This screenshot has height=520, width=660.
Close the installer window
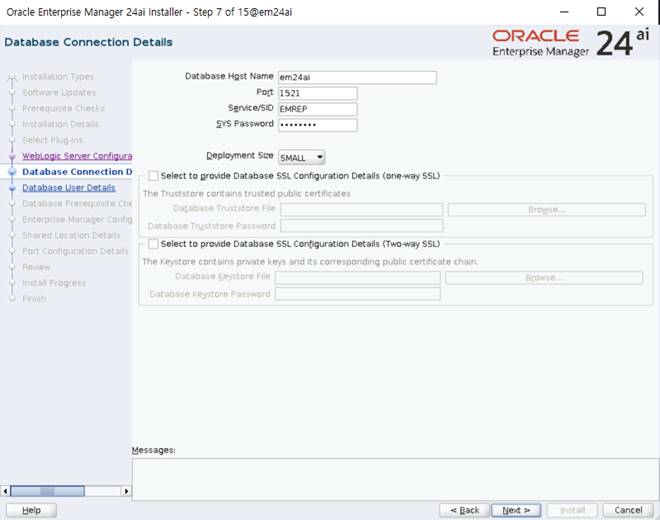point(639,12)
